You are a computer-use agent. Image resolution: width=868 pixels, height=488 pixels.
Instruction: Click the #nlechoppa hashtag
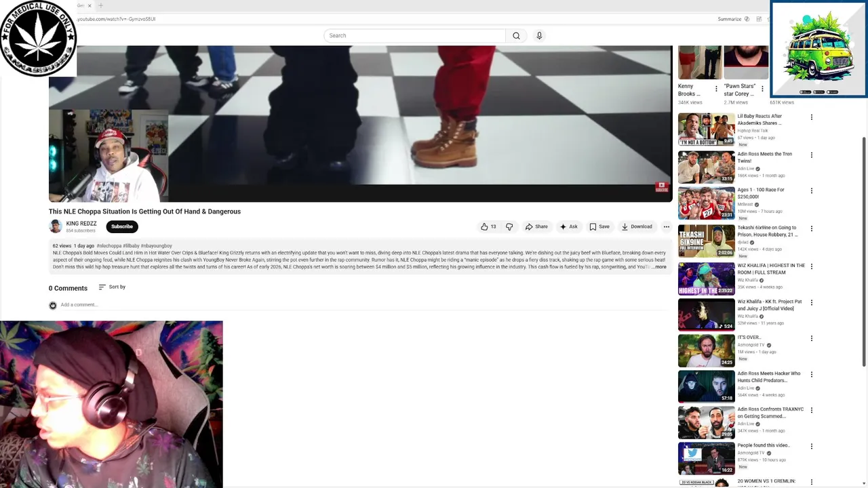pos(108,245)
